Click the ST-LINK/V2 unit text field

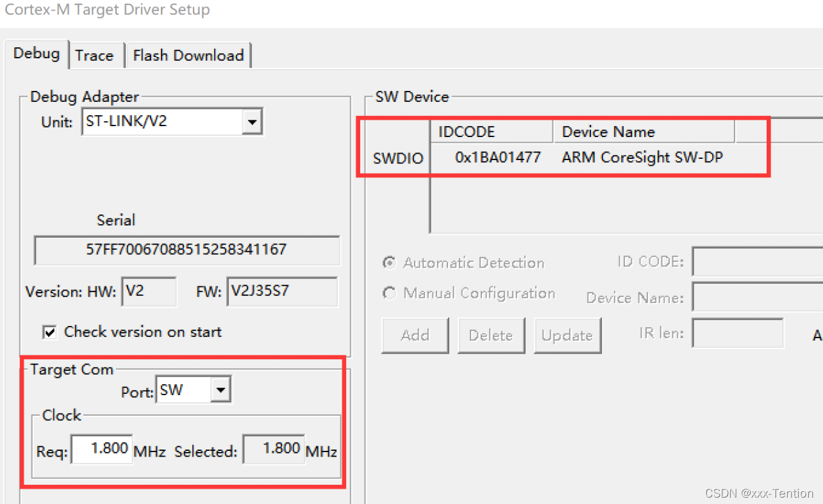(x=162, y=122)
